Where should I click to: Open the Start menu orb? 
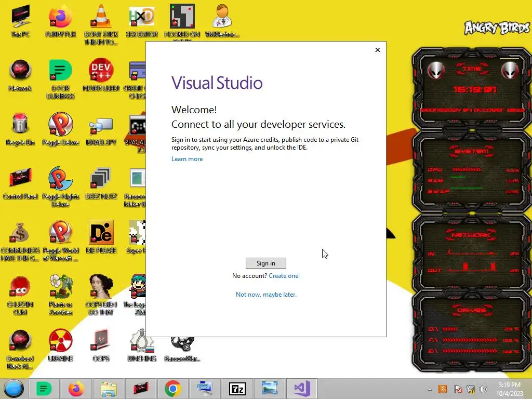(14, 389)
